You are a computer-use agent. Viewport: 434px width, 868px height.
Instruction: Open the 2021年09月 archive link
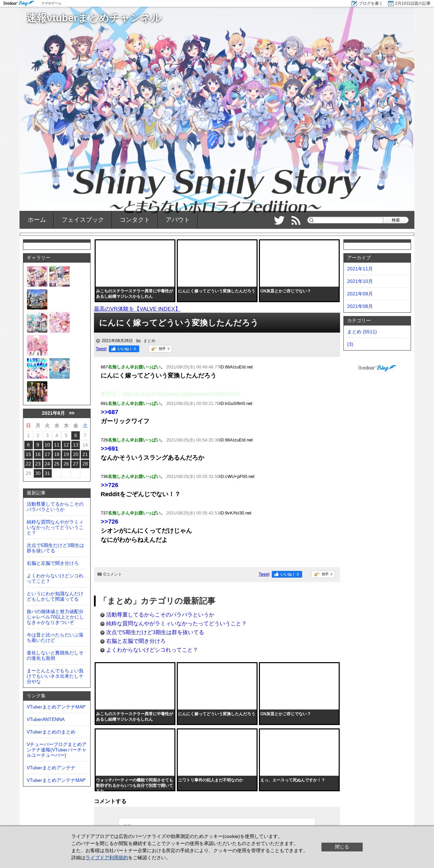coord(360,294)
